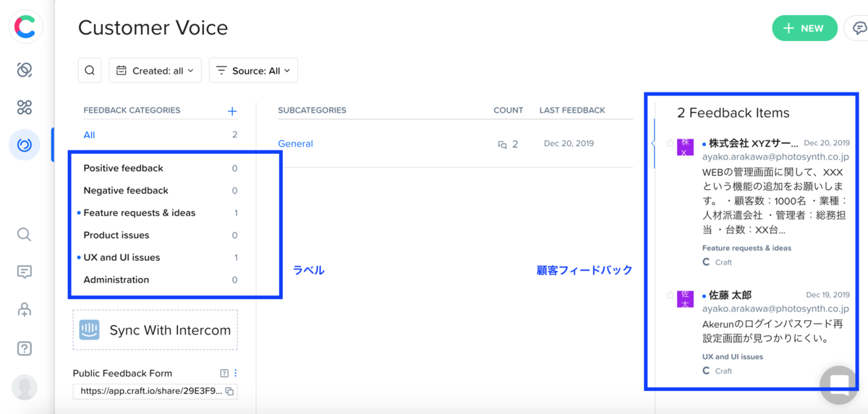Open the sidebar invite user icon
This screenshot has height=414, width=868.
[x=24, y=309]
